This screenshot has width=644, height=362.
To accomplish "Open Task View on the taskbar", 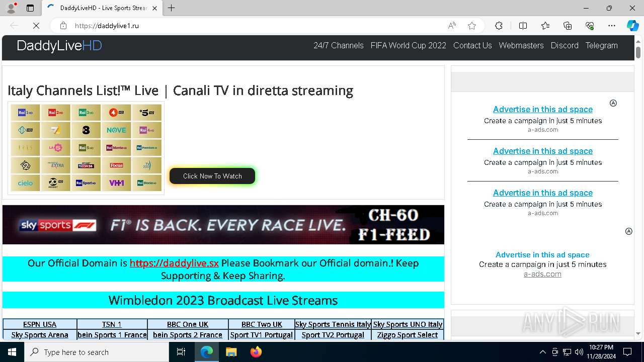I will 181,352.
